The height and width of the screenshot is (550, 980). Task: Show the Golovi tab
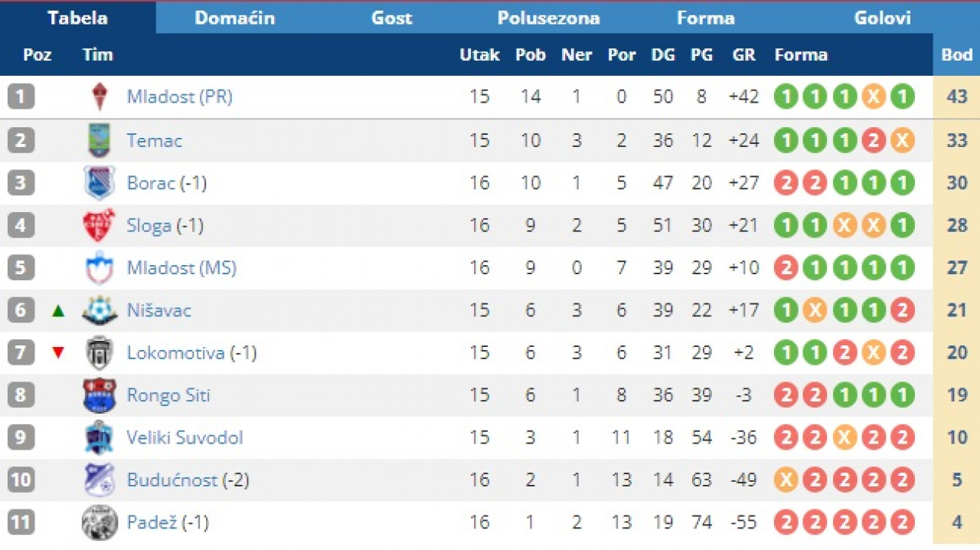882,18
